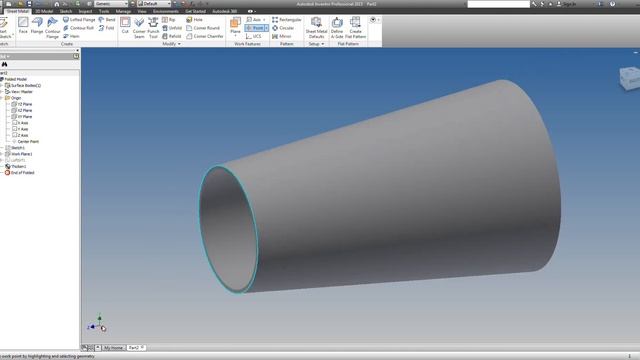Screen dimensions: 640x360
Task: Apply the Refold command
Action: (172, 36)
